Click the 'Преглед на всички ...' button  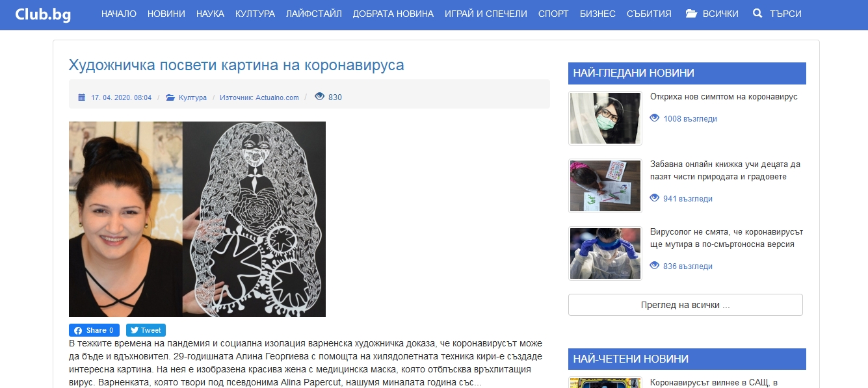click(x=685, y=305)
